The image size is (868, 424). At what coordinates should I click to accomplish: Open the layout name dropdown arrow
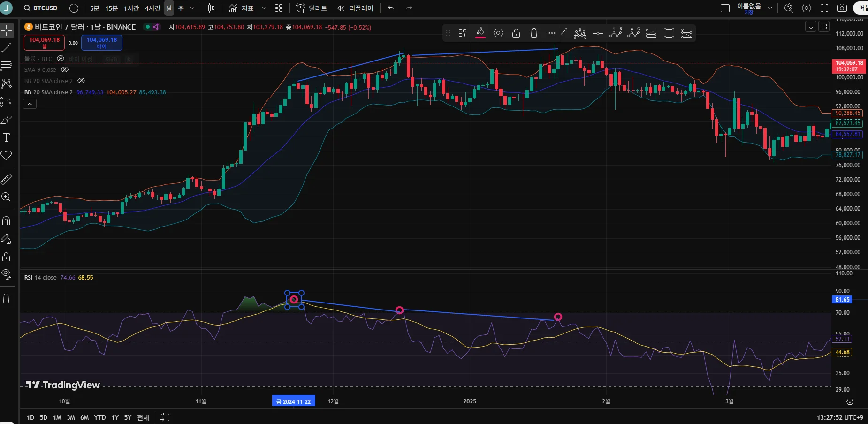(770, 8)
